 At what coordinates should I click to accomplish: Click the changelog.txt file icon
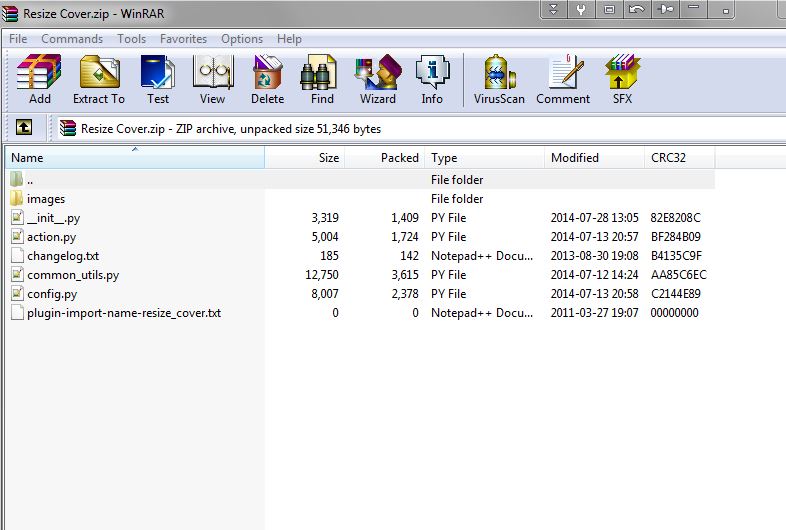click(18, 256)
